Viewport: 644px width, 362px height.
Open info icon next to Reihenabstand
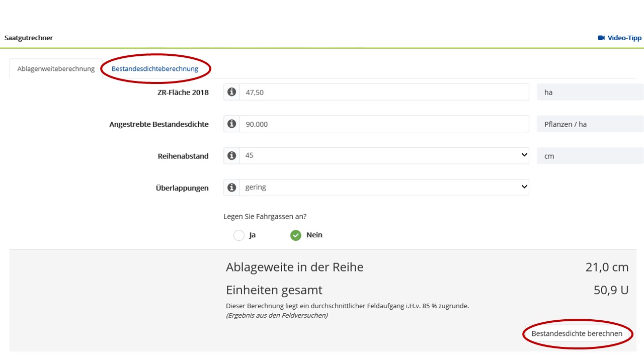tap(231, 155)
